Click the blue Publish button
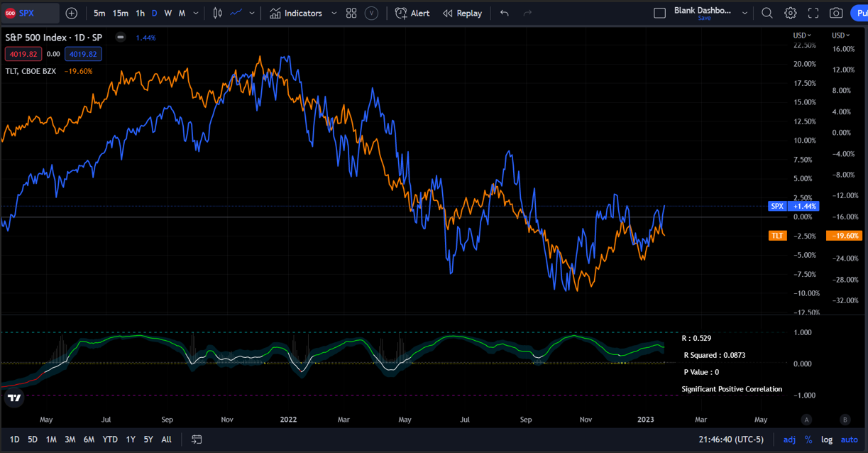Screen dimensions: 868x453 859,13
